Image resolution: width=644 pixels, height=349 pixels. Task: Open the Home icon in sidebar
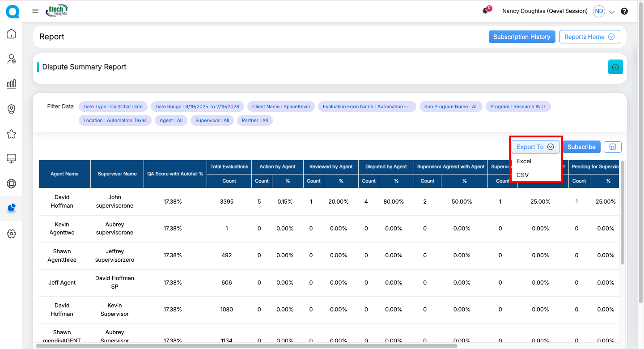click(12, 34)
